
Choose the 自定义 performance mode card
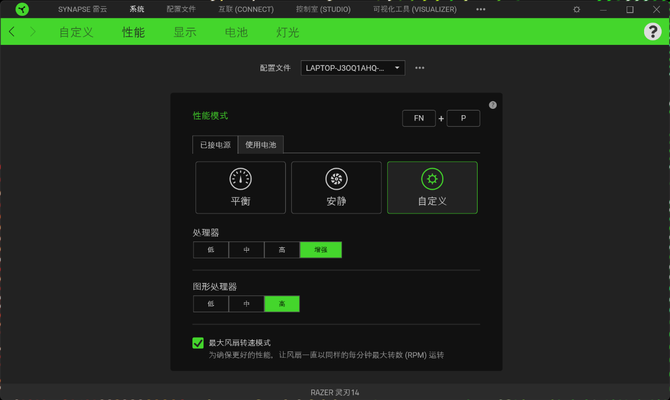point(432,188)
